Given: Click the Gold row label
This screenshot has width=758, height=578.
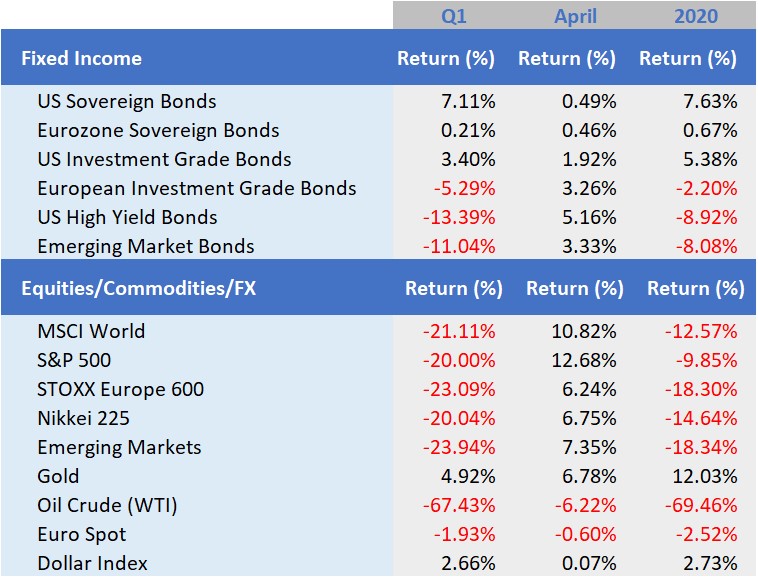Looking at the screenshot, I should click(58, 476).
